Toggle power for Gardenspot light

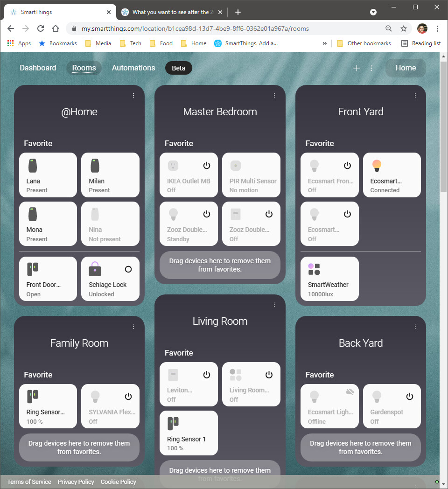click(410, 396)
